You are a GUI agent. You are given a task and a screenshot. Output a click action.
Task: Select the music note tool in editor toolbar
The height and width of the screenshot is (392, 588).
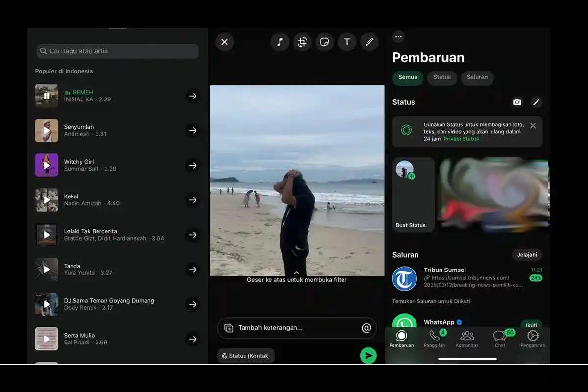(x=280, y=42)
